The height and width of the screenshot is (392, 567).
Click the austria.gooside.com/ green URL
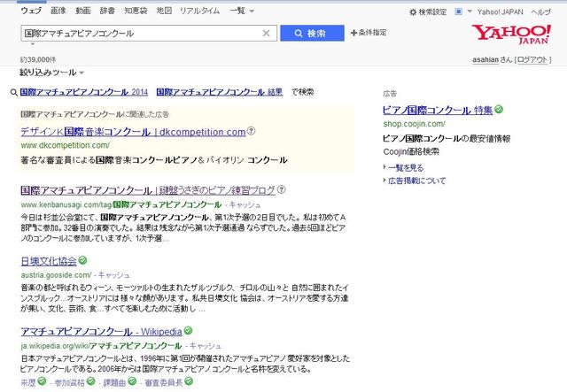pyautogui.click(x=56, y=275)
